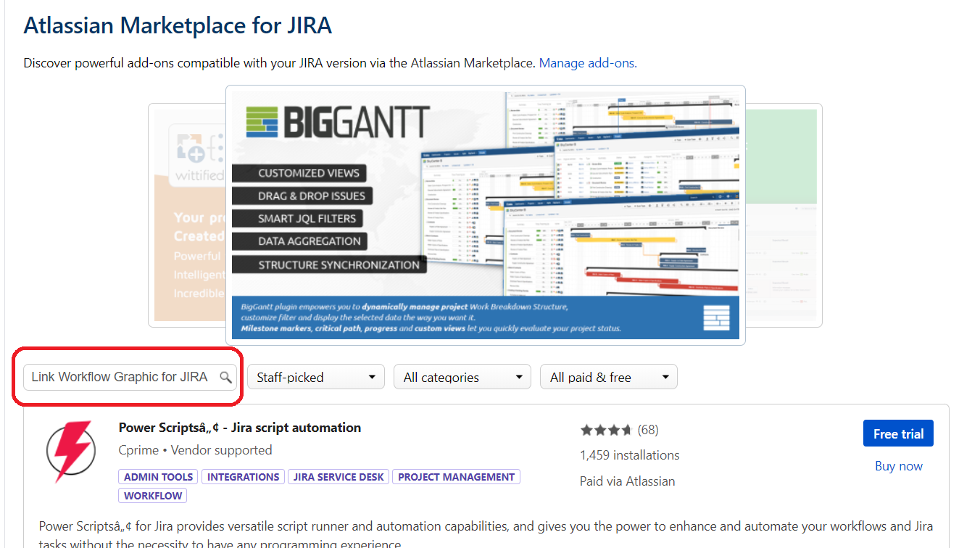This screenshot has width=980, height=548.
Task: Open the Manage add-ons link
Action: [588, 63]
